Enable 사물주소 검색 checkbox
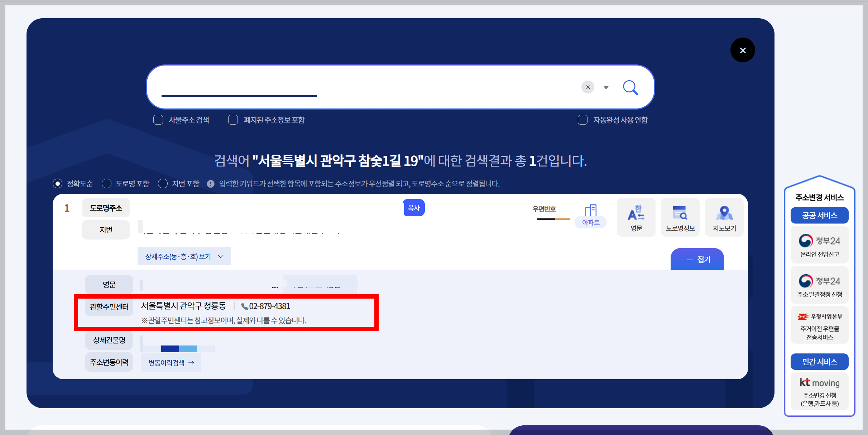868x435 pixels. [x=158, y=120]
